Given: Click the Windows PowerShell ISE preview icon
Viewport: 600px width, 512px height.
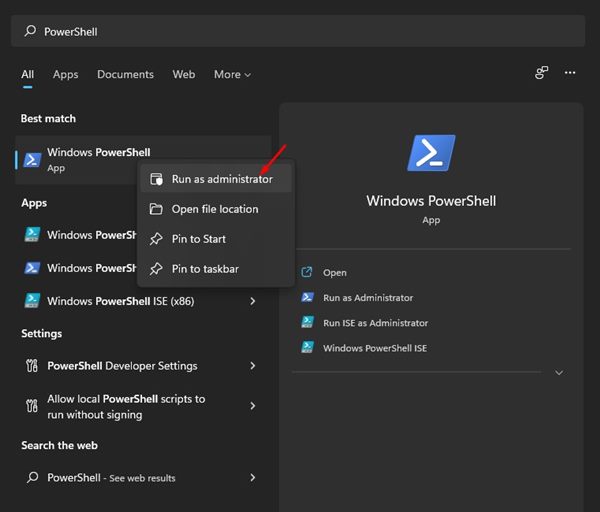Looking at the screenshot, I should 307,347.
